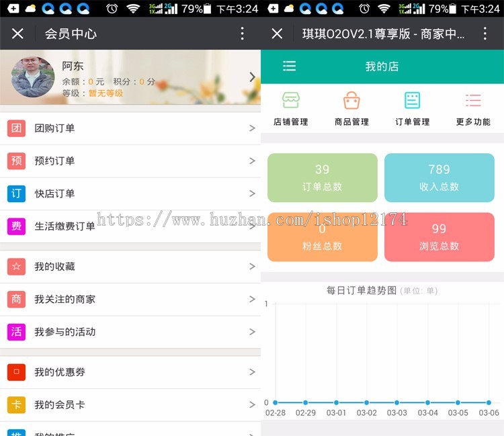Tap the 商品管理 shopping bag icon
The height and width of the screenshot is (436, 504).
click(351, 100)
